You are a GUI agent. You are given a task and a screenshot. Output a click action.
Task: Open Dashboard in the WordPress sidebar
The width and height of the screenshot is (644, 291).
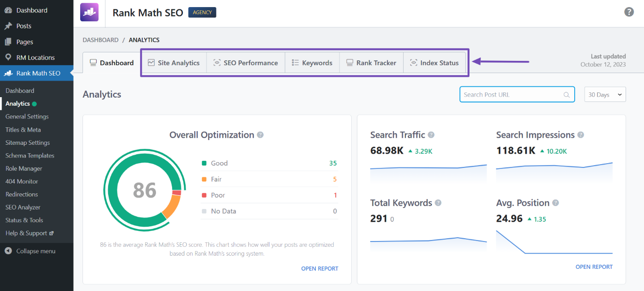point(37,10)
